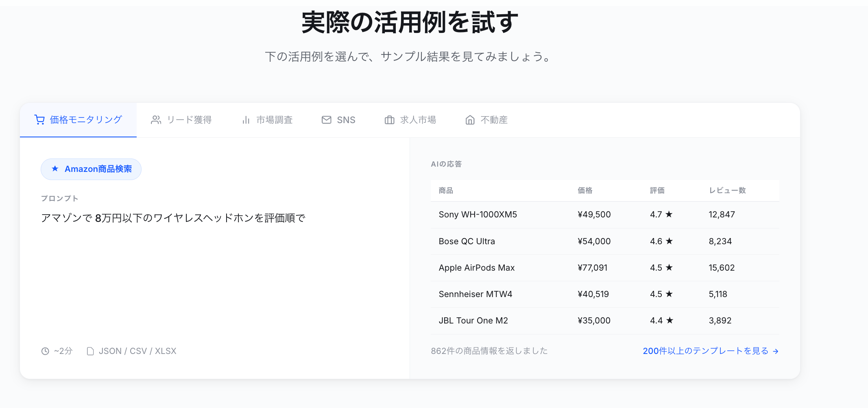The height and width of the screenshot is (408, 868).
Task: Click the Amazon商品検索 chip
Action: (91, 169)
